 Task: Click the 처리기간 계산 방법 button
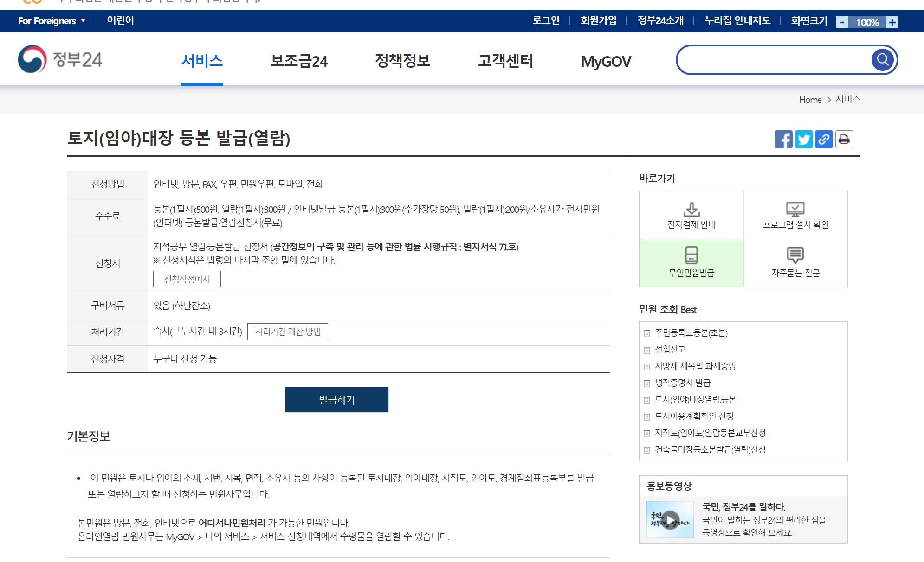click(287, 332)
